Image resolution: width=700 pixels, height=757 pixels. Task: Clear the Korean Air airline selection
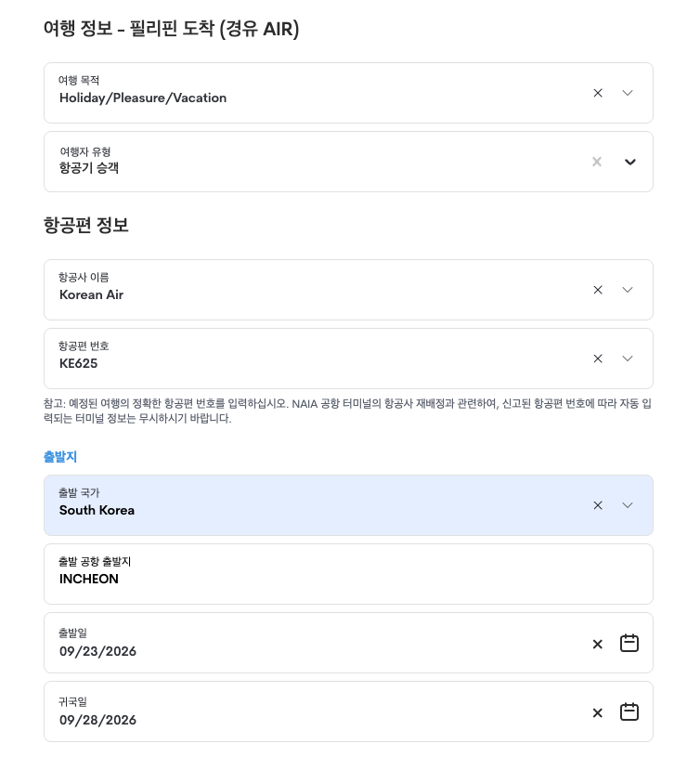tap(598, 290)
